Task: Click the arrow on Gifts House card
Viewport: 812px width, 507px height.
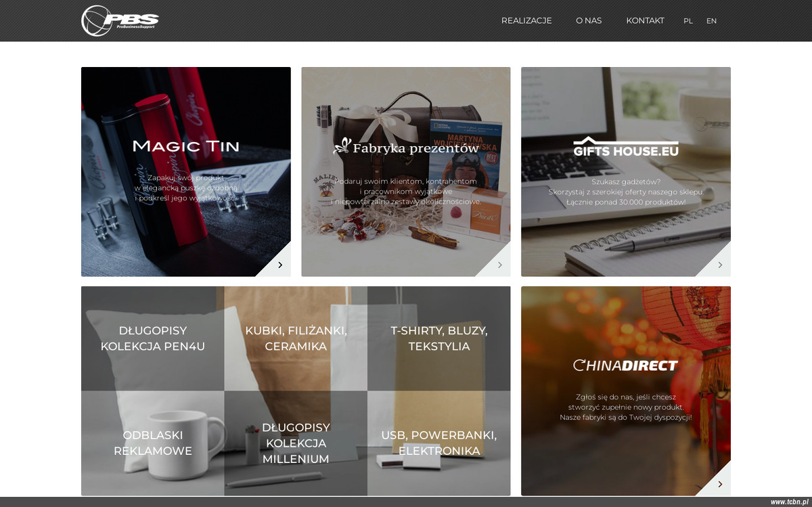Action: (719, 265)
